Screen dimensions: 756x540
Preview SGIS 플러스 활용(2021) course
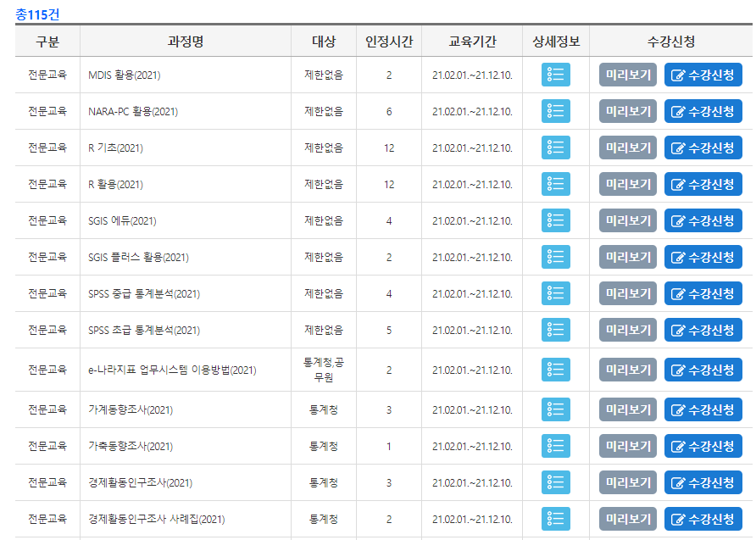coord(628,257)
